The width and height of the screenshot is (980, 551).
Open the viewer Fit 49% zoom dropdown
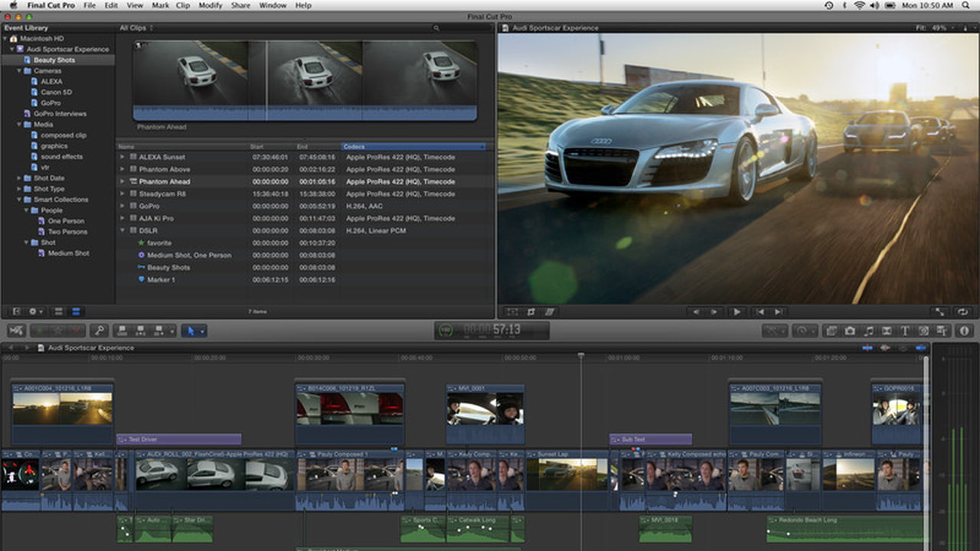click(x=936, y=28)
